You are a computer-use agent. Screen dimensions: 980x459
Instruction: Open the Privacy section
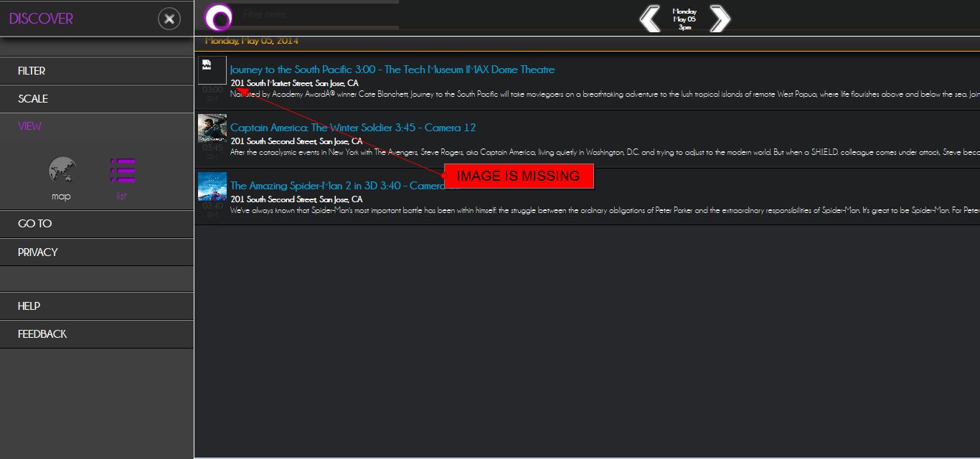[97, 252]
